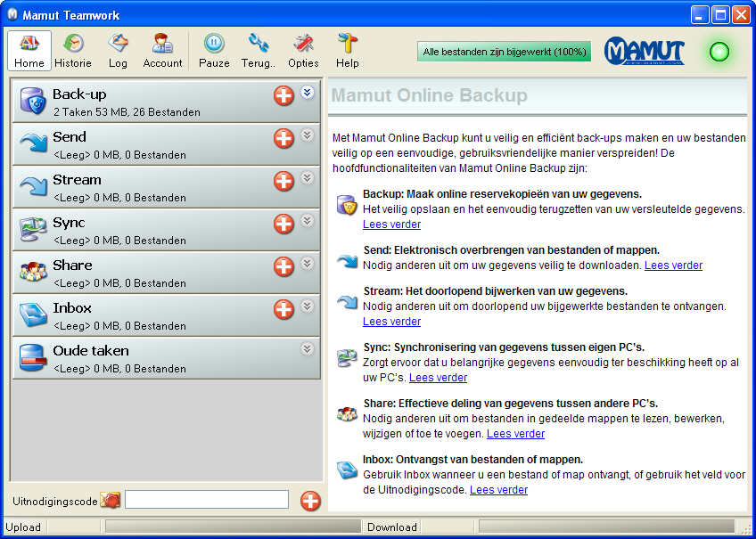Click the Mamut logo
The width and height of the screenshot is (756, 539).
point(645,51)
